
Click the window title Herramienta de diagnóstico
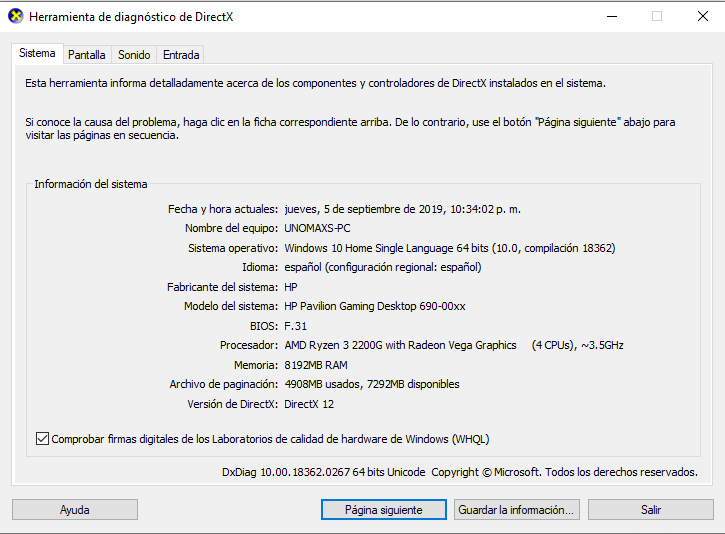point(131,17)
